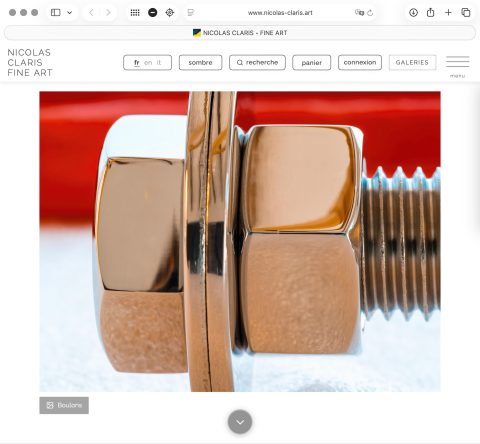Image resolution: width=480 pixels, height=444 pixels.
Task: Open the recherche search button
Action: point(257,63)
